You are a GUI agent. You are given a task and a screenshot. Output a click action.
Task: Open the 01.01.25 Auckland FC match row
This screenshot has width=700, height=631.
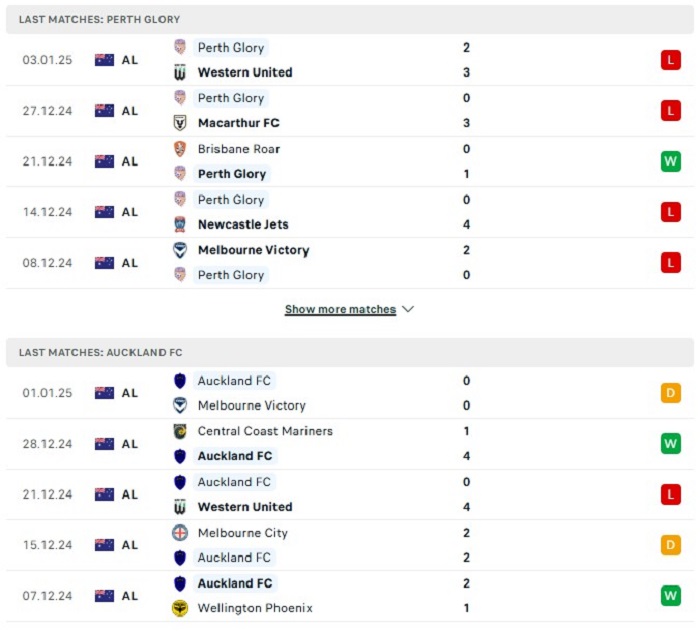pyautogui.click(x=350, y=393)
